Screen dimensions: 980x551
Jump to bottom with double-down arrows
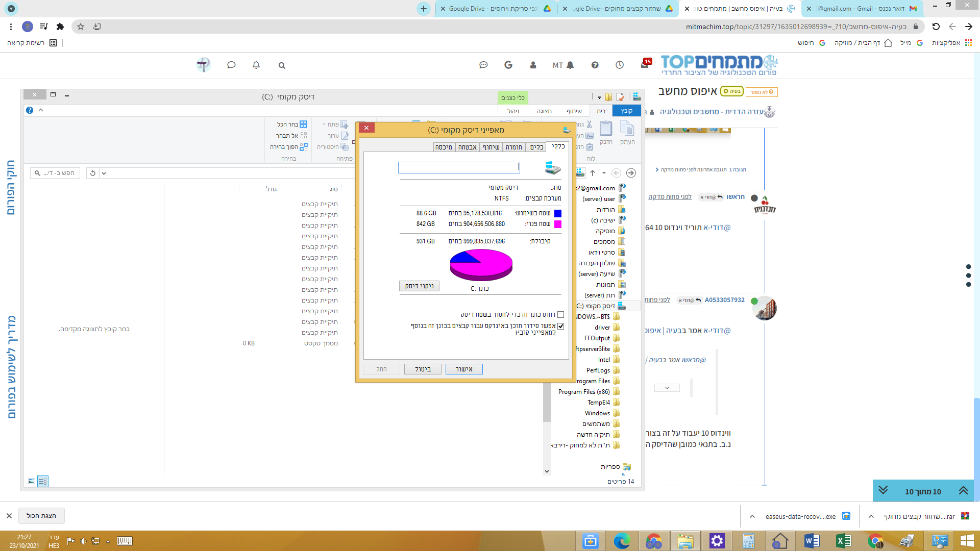[883, 491]
